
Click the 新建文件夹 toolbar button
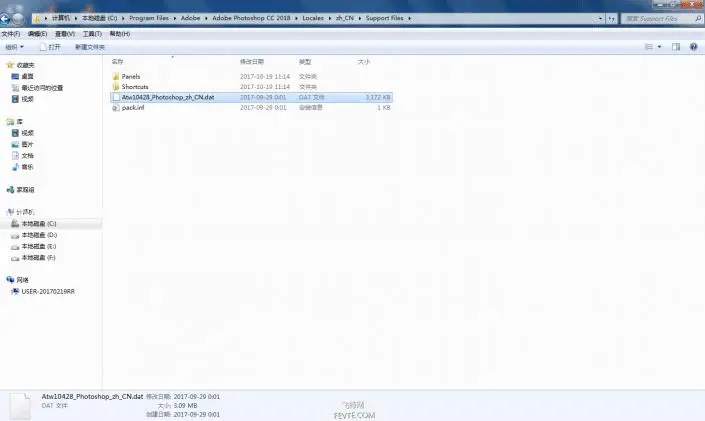pyautogui.click(x=89, y=47)
